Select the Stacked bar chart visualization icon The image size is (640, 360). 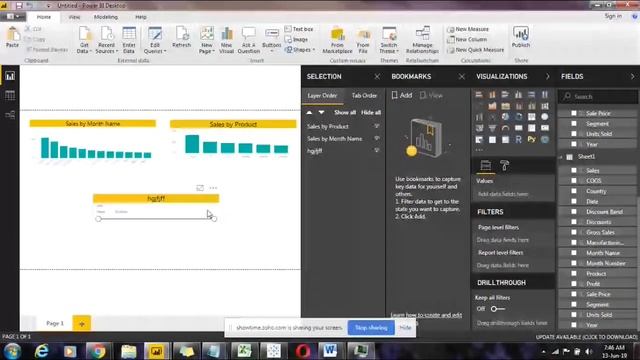[x=479, y=95]
